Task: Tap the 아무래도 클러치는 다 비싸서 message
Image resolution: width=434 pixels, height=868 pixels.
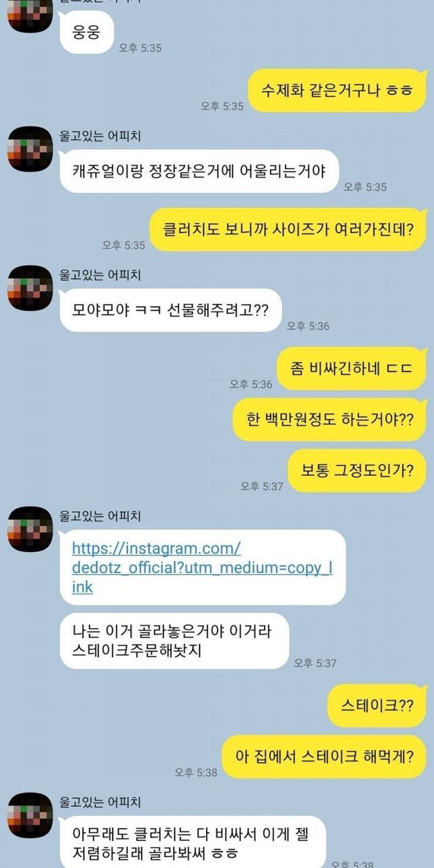Action: coord(193,842)
